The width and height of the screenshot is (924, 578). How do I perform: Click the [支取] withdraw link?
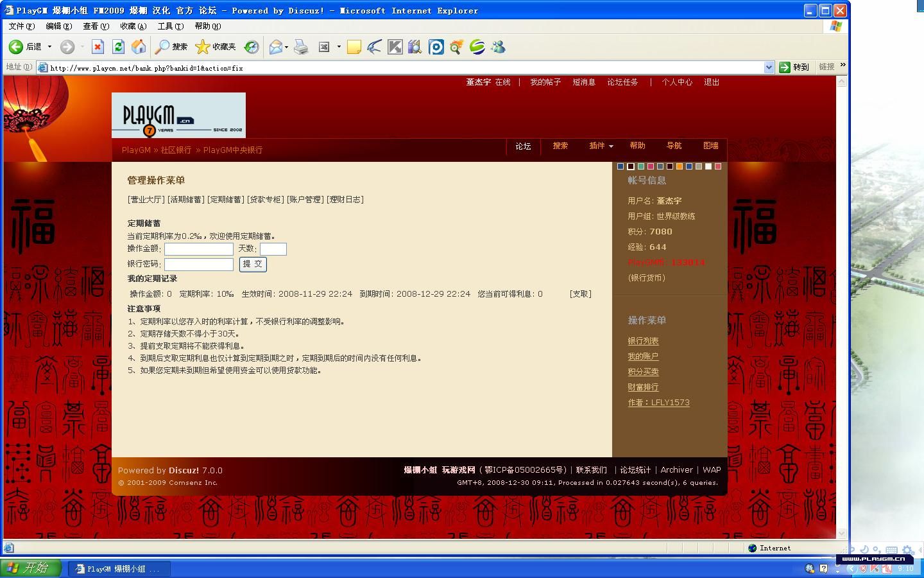580,293
